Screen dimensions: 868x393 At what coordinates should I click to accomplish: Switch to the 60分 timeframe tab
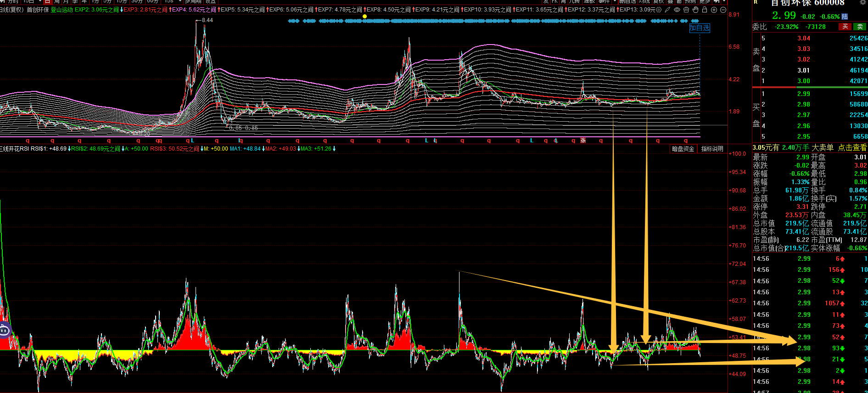152,1
